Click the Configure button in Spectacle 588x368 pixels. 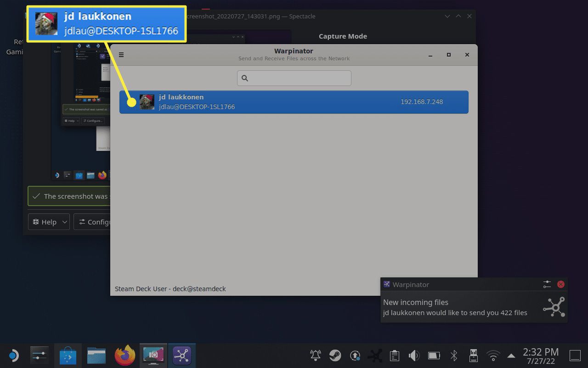click(x=92, y=222)
